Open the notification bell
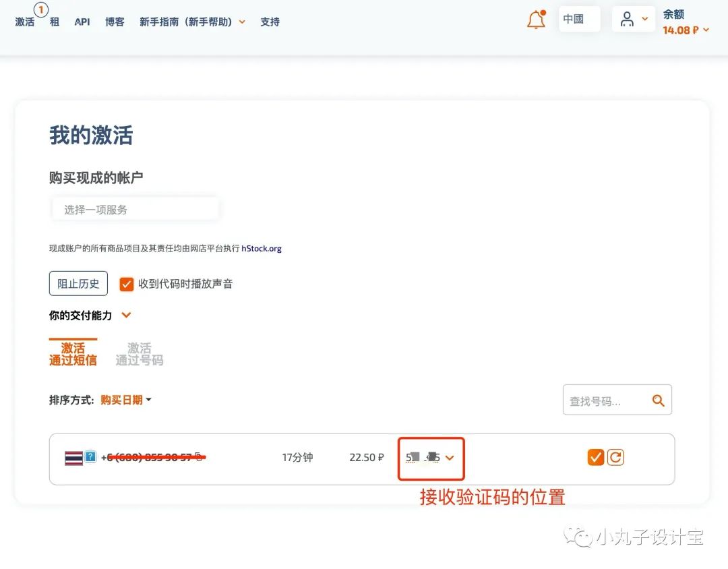 (535, 20)
